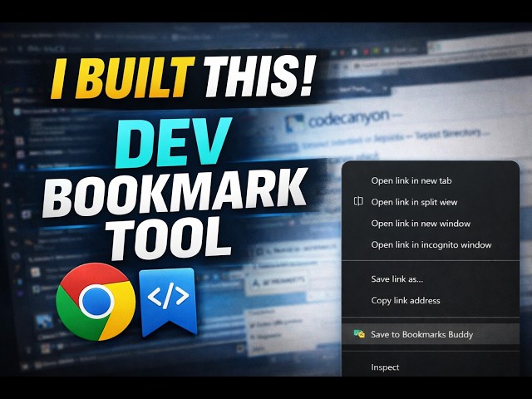Click the codecanyon logo icon
Screen dimensions: 532x399
click(294, 124)
